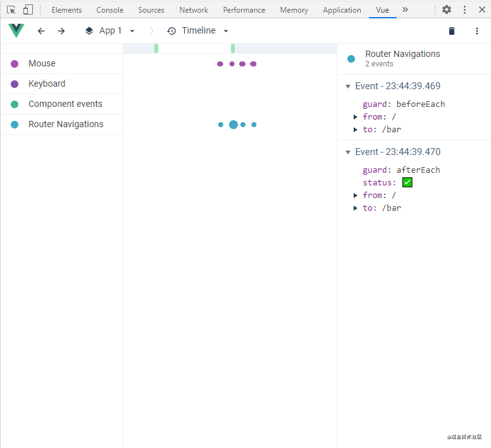This screenshot has height=448, width=491.
Task: Click the 'Router Navigations' inspector heading
Action: [x=402, y=54]
